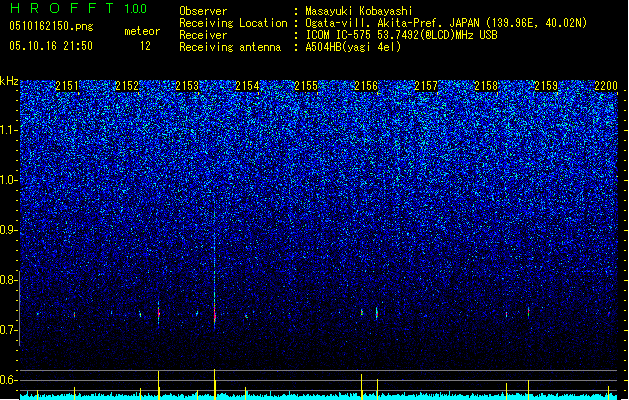Click the 2152 time marker
This screenshot has height=400, width=629.
point(127,86)
